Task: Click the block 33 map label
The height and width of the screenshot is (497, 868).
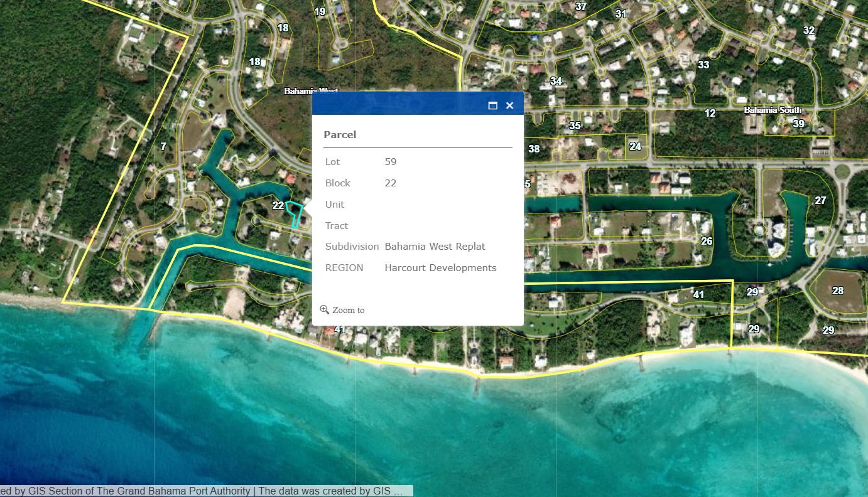Action: pos(703,65)
